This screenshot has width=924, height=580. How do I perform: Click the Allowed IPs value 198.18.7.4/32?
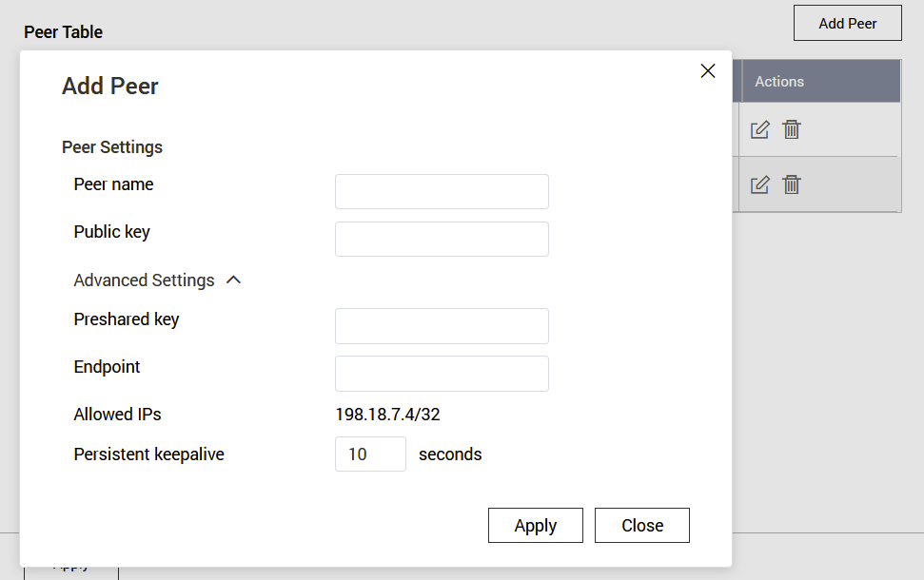(x=387, y=415)
